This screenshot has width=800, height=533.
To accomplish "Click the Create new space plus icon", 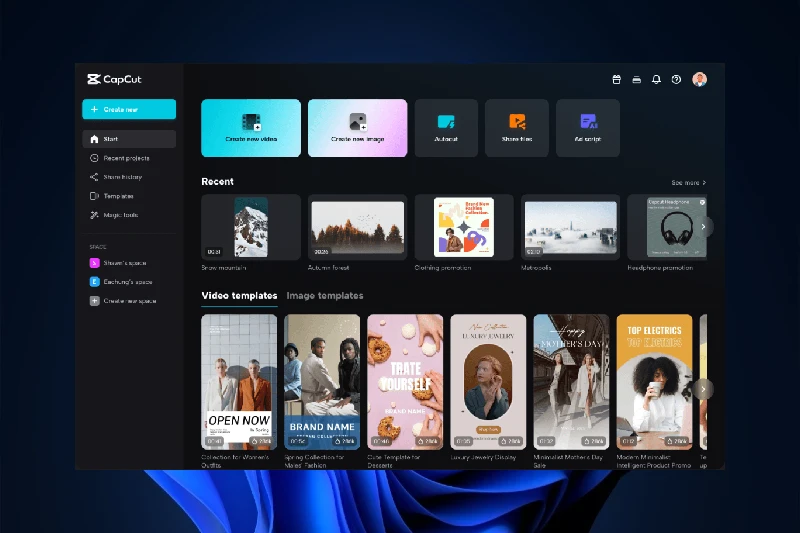I will pos(94,301).
